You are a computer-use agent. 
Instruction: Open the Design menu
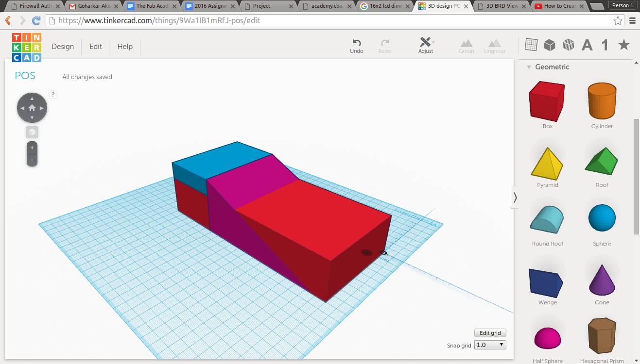(x=63, y=47)
